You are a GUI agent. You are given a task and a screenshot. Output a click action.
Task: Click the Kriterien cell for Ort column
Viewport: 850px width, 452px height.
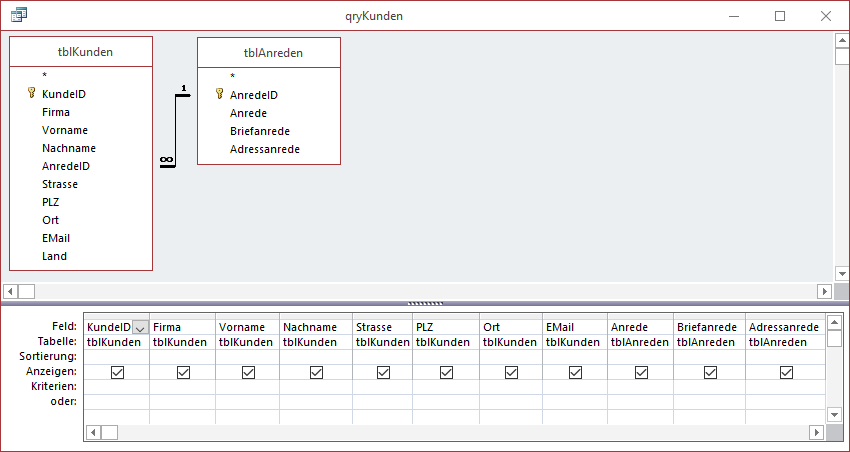[511, 386]
